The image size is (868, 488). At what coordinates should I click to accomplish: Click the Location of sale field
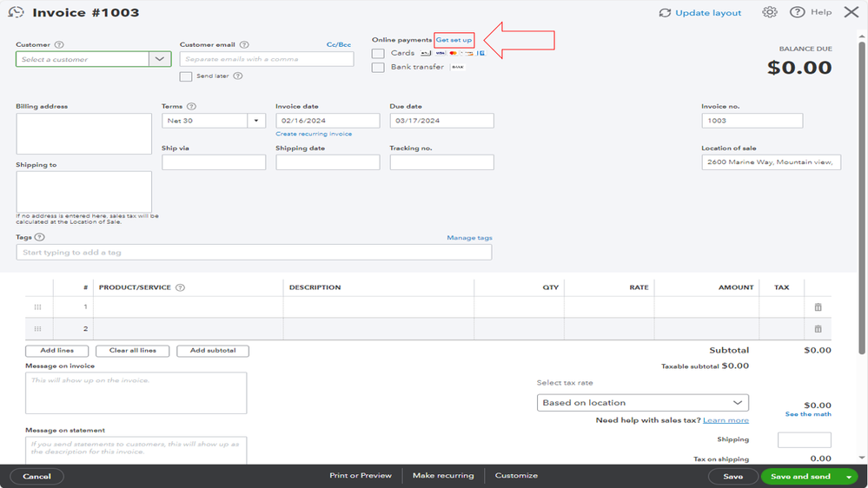[x=772, y=162]
